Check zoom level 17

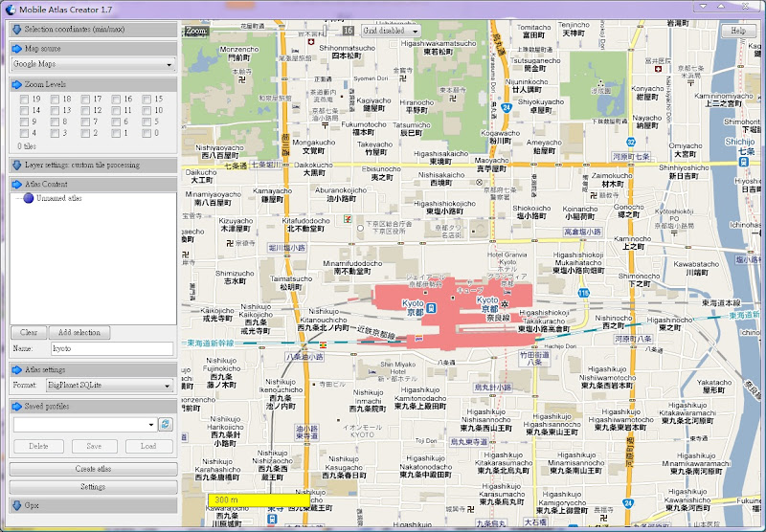pos(85,100)
